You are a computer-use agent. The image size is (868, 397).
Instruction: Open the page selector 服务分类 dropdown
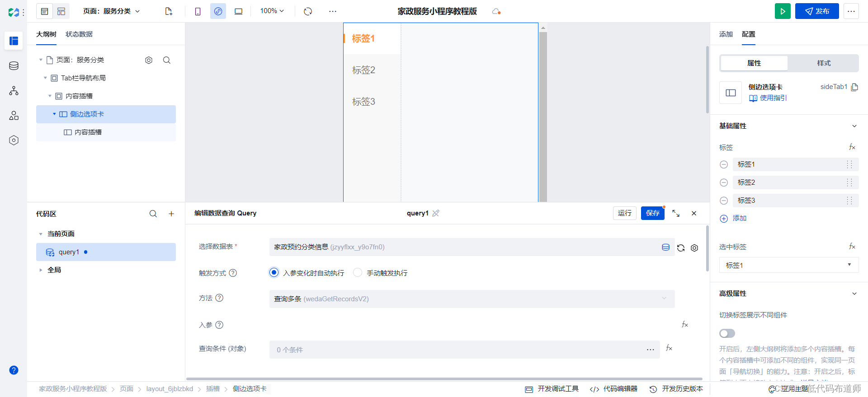click(x=112, y=11)
